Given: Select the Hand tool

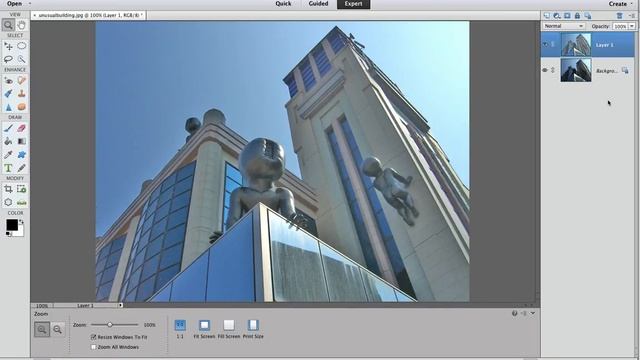Looking at the screenshot, I should [22, 25].
